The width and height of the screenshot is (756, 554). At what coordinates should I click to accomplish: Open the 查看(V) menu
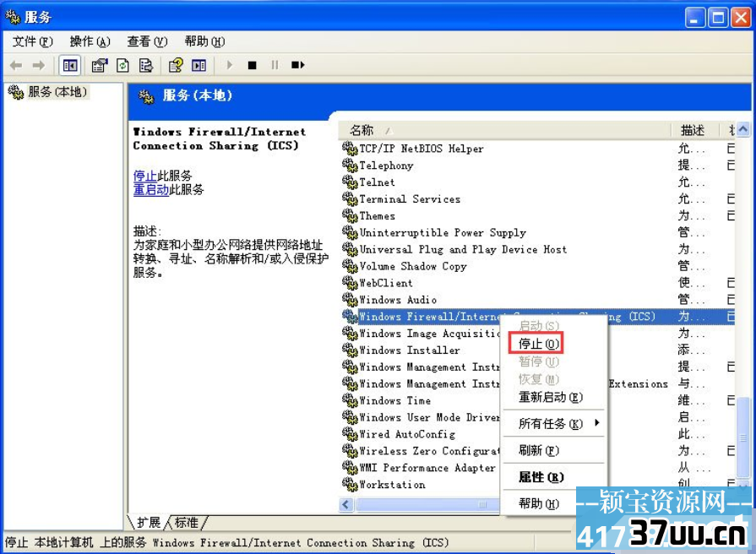tap(147, 42)
